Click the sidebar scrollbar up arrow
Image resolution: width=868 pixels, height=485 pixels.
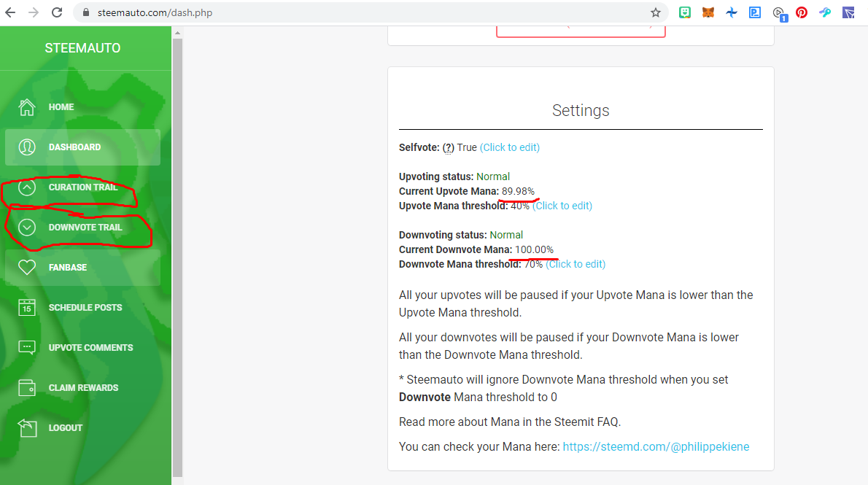[178, 34]
